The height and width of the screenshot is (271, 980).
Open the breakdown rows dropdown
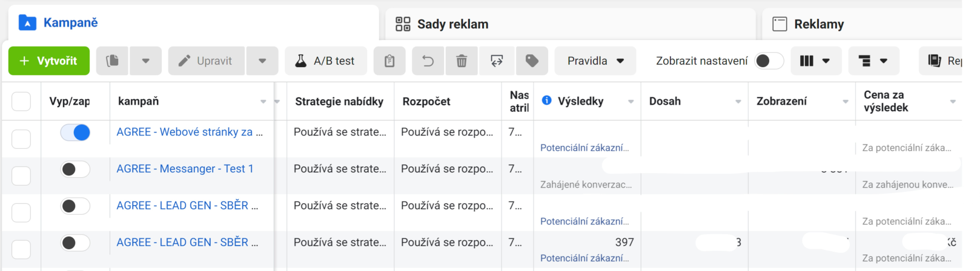click(x=873, y=61)
